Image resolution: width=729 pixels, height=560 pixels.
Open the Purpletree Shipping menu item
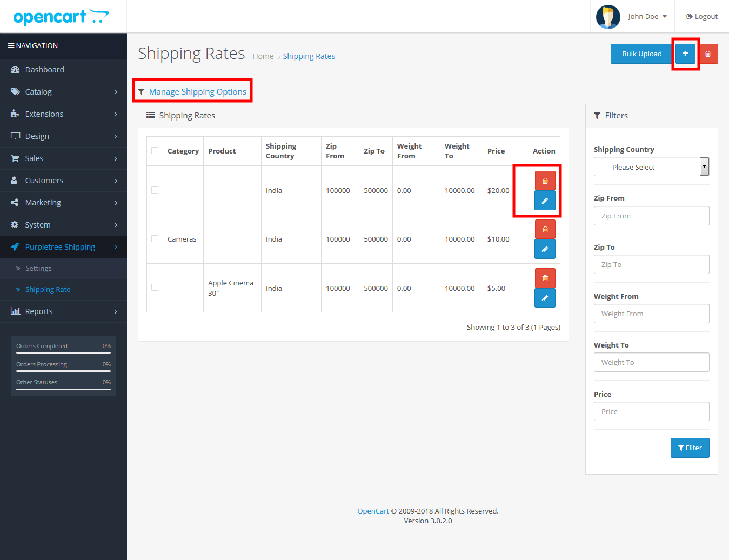tap(63, 247)
